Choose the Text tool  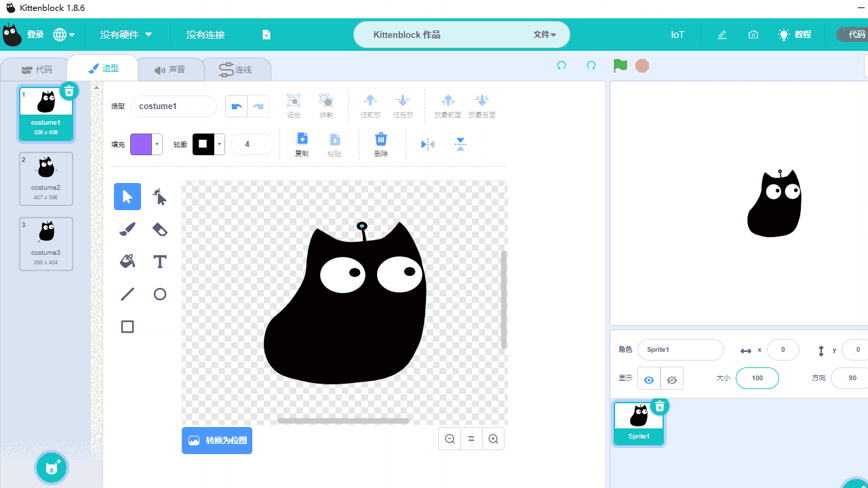pyautogui.click(x=159, y=262)
